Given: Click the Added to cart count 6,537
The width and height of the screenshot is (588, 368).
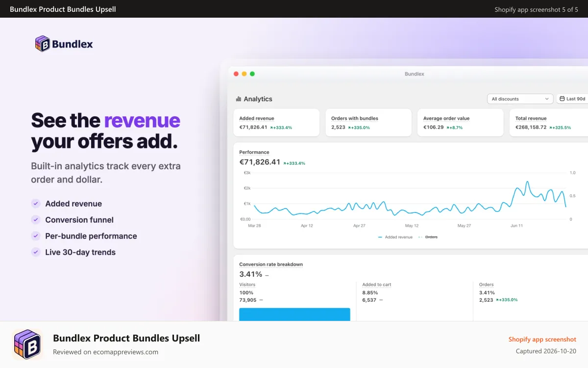Looking at the screenshot, I should pyautogui.click(x=369, y=300).
